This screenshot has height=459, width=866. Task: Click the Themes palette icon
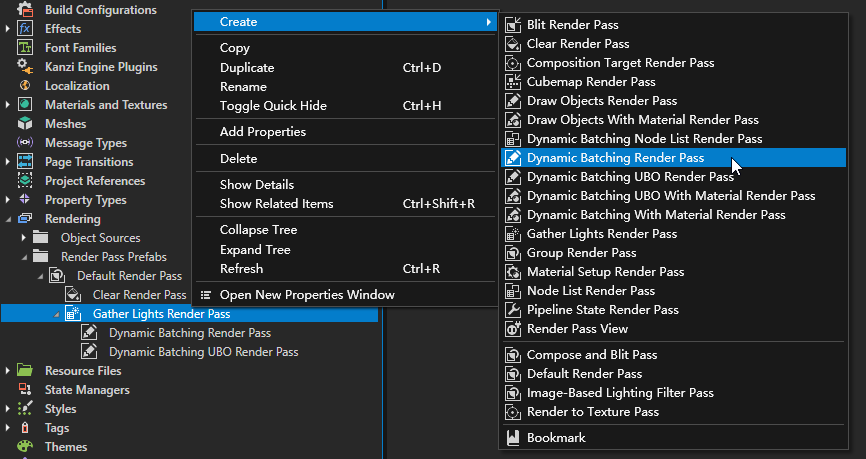coord(25,446)
